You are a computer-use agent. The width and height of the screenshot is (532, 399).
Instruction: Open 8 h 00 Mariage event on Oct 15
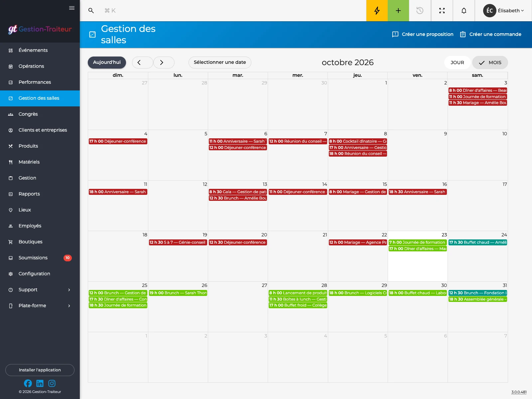point(358,192)
